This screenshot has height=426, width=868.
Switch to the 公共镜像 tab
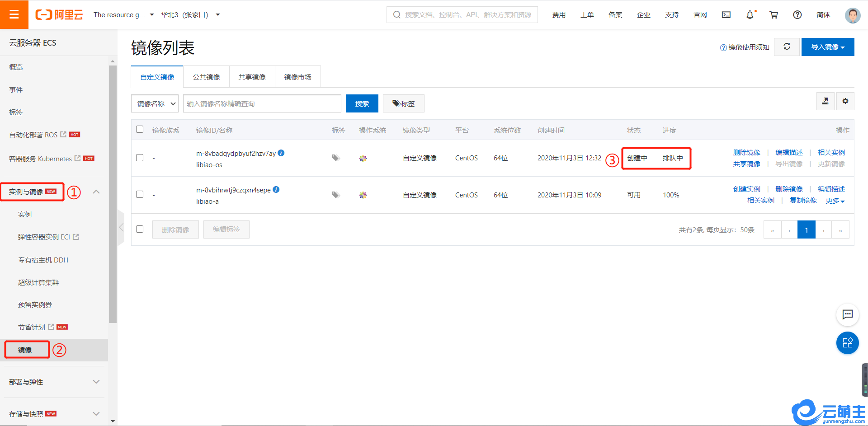[206, 77]
